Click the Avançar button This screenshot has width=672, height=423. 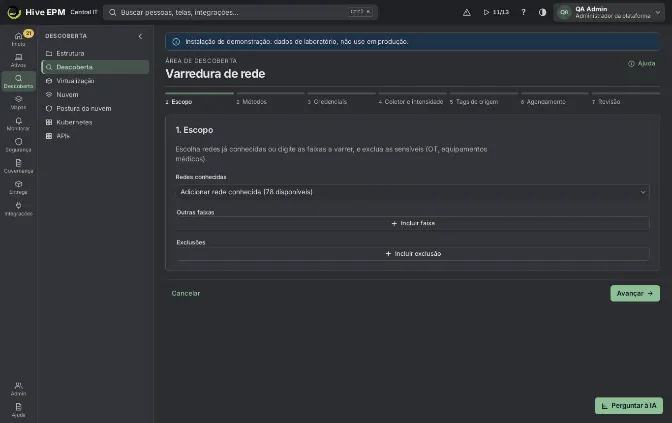tap(635, 294)
